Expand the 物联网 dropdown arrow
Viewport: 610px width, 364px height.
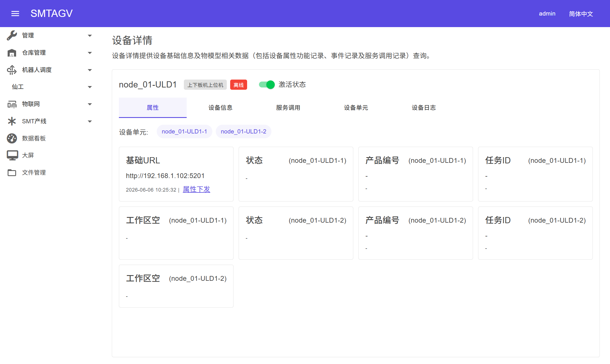(90, 104)
